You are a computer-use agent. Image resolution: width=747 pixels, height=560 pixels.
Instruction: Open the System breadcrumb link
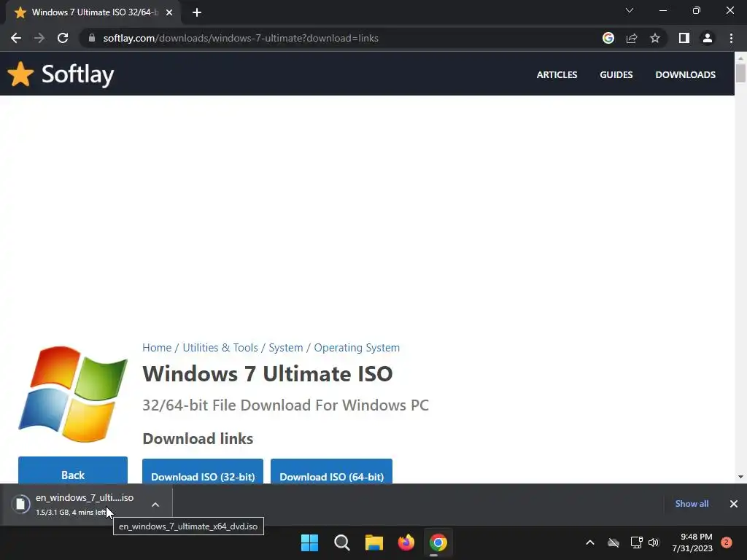(x=286, y=348)
